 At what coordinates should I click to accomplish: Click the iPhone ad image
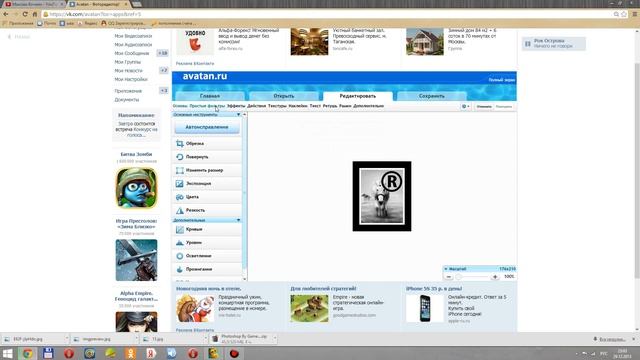(424, 309)
